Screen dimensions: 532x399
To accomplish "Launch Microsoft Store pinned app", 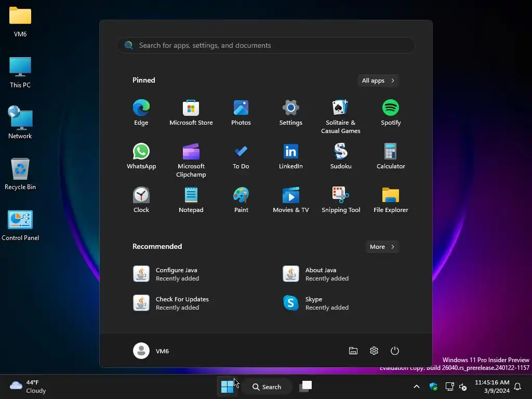I will click(191, 113).
